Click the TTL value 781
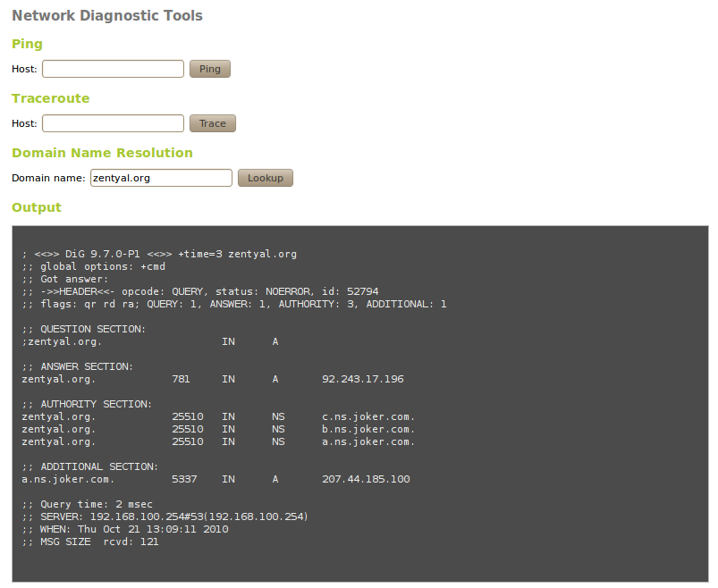718x588 pixels. point(181,379)
